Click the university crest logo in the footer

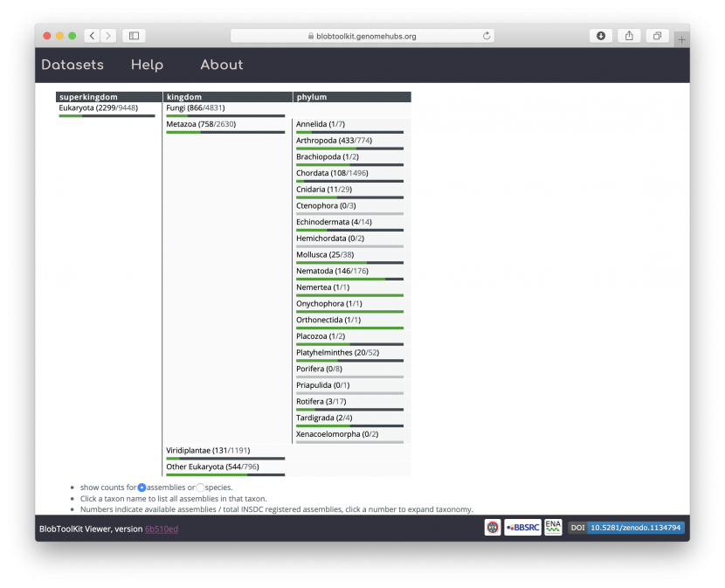coord(492,528)
